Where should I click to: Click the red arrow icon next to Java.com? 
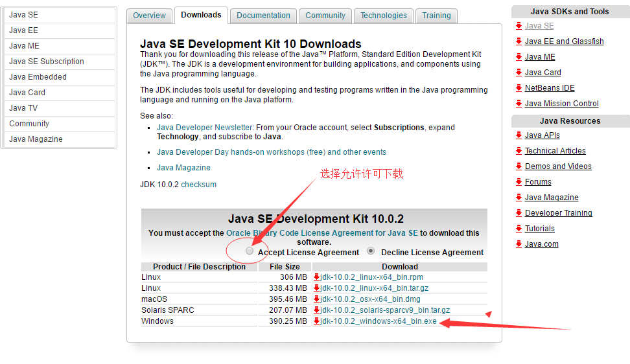519,244
